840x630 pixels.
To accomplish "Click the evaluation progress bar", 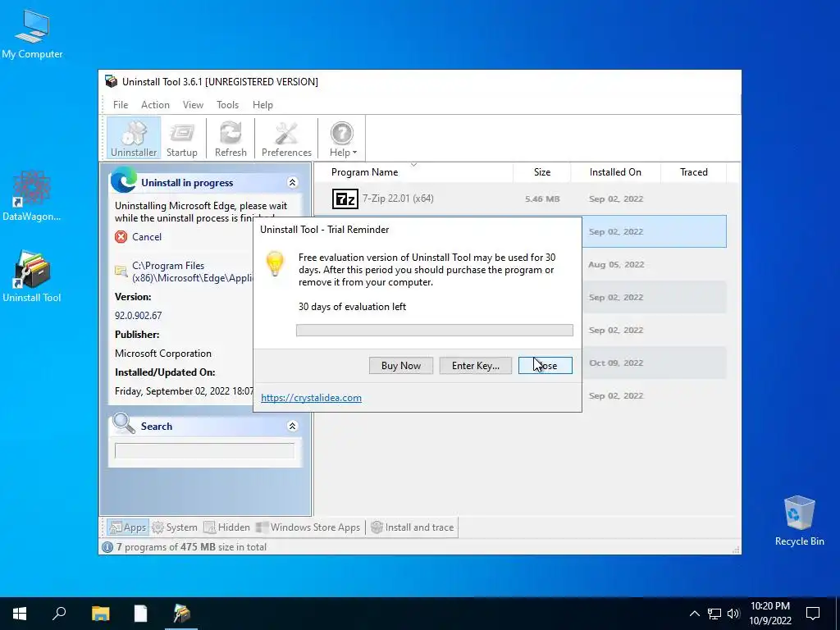I will [x=435, y=330].
